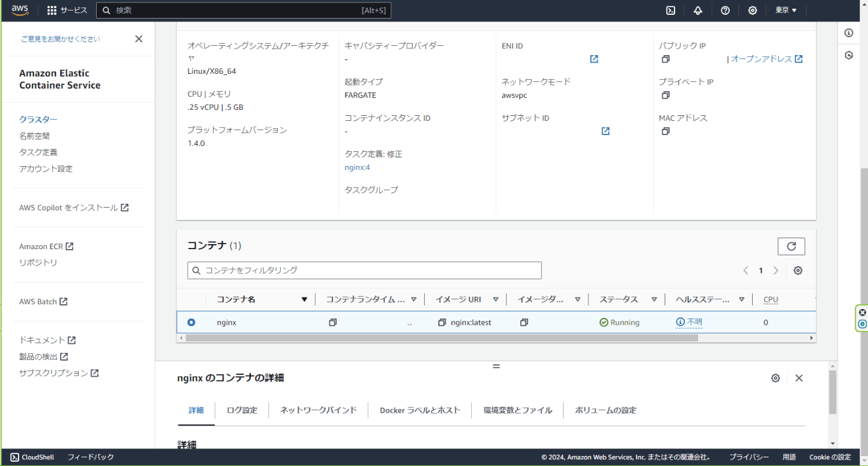Go to アカウント設定 in the sidebar

click(46, 169)
